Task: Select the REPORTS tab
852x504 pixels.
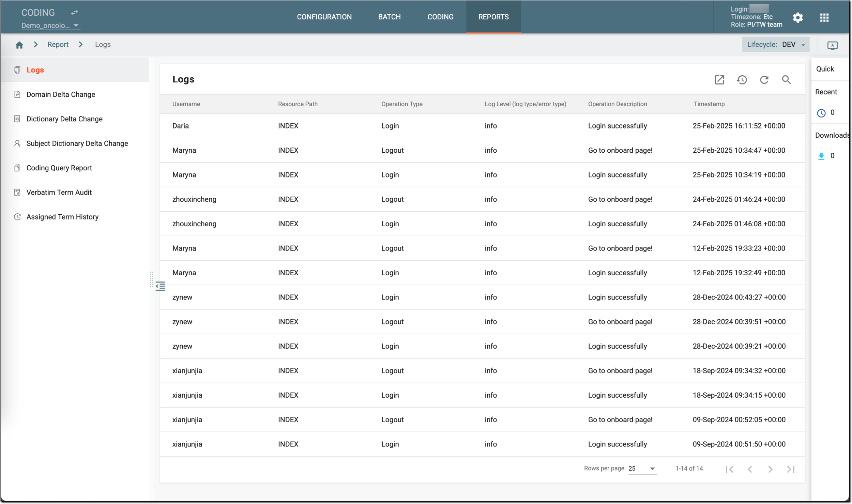Action: 493,17
